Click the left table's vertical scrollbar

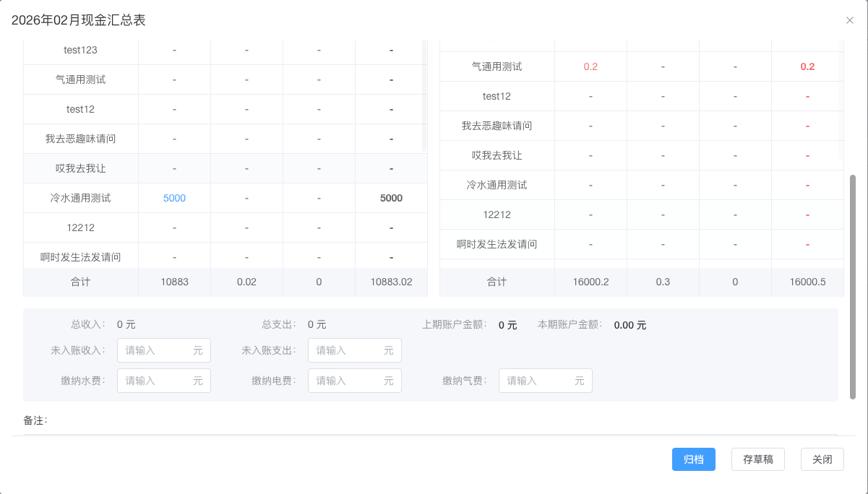click(425, 95)
